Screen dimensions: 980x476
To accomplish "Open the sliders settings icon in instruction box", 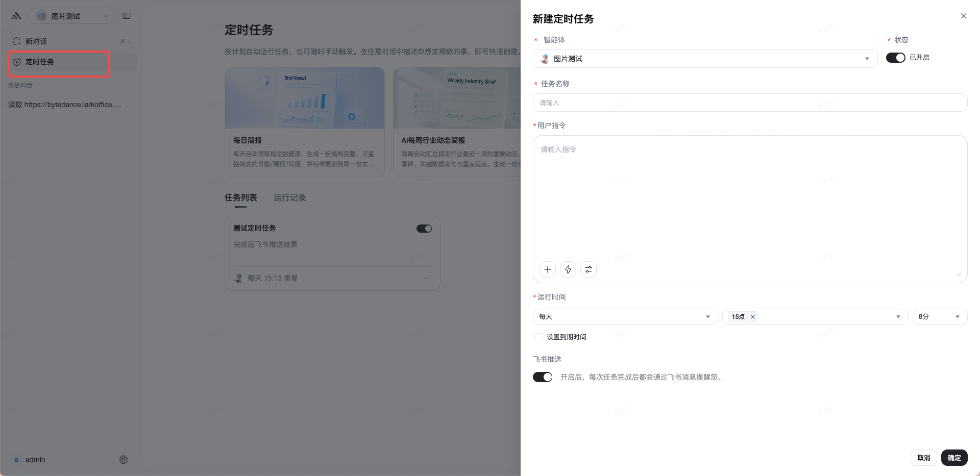I will click(589, 269).
